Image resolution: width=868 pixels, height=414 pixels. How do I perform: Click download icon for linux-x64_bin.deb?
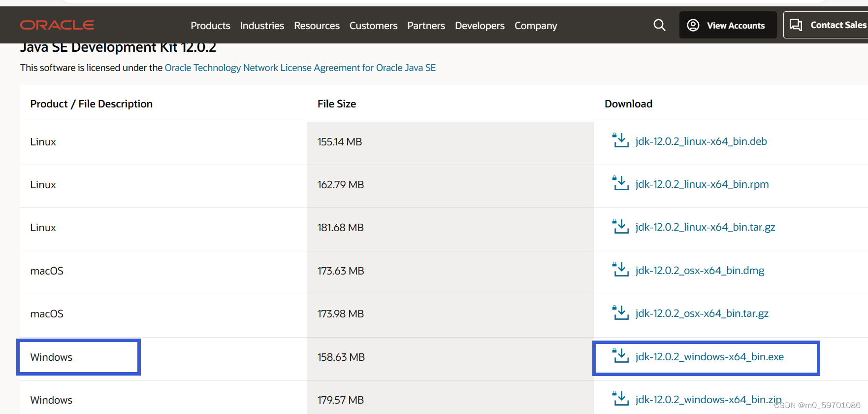(620, 140)
